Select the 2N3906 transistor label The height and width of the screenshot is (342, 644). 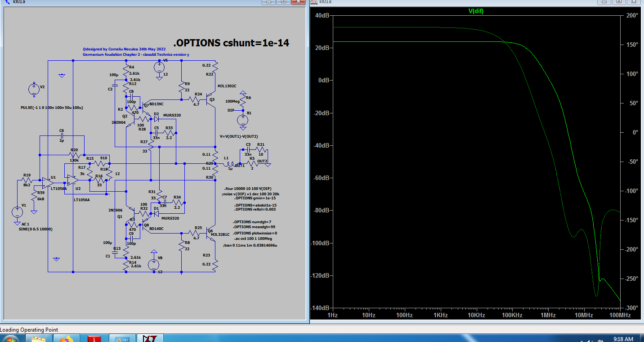point(116,210)
